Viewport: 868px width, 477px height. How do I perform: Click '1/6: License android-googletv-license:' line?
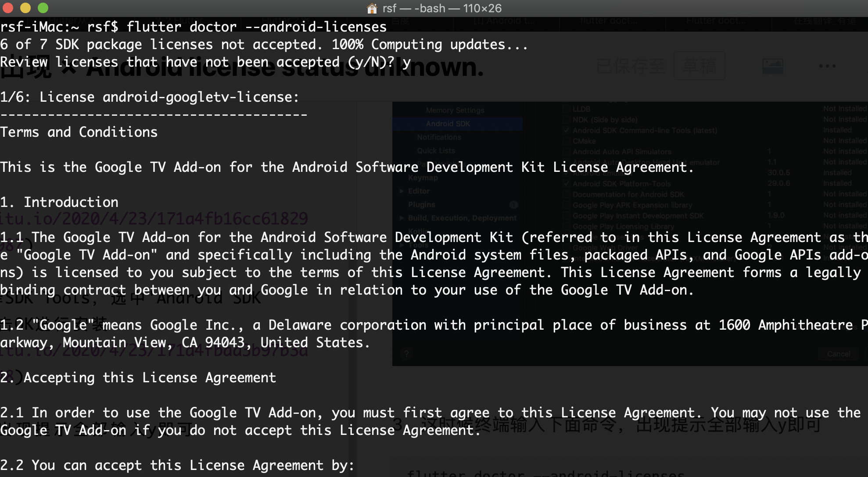point(150,97)
